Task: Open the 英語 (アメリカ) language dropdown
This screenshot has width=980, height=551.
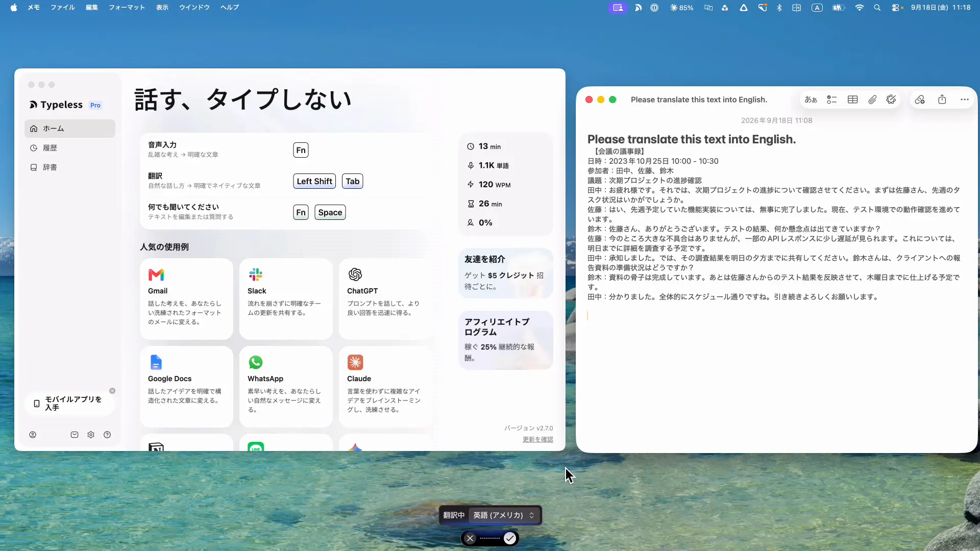Action: point(504,515)
